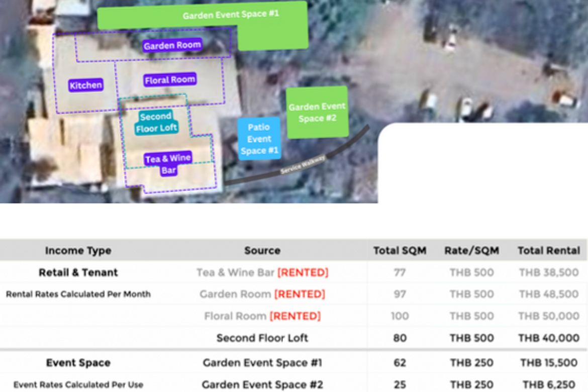
Task: Click the purple Floral Room map label
Action: [x=170, y=80]
